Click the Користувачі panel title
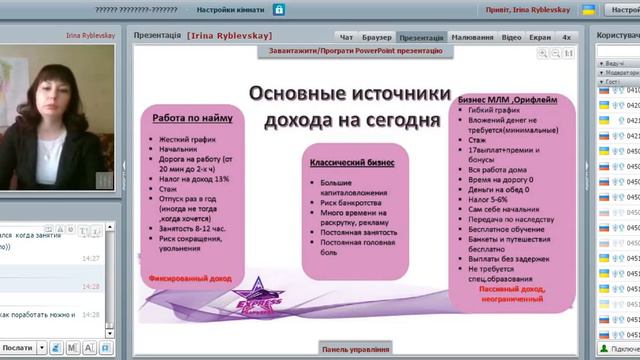Screen dimensions: 640x360 point(618,36)
